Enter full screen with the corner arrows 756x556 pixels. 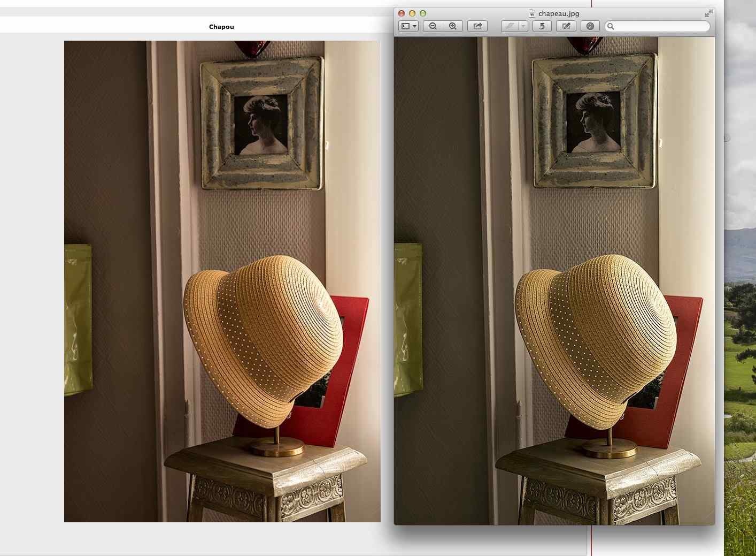pyautogui.click(x=708, y=13)
